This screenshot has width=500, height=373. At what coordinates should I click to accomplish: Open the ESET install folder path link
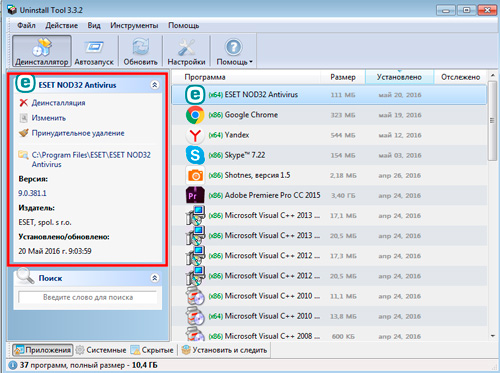[91, 159]
